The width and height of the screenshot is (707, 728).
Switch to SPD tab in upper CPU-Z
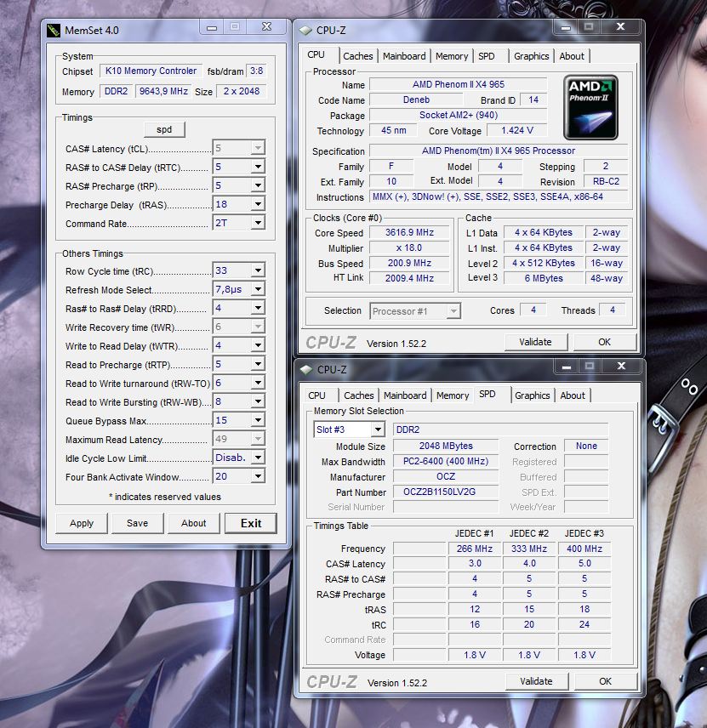[x=487, y=56]
